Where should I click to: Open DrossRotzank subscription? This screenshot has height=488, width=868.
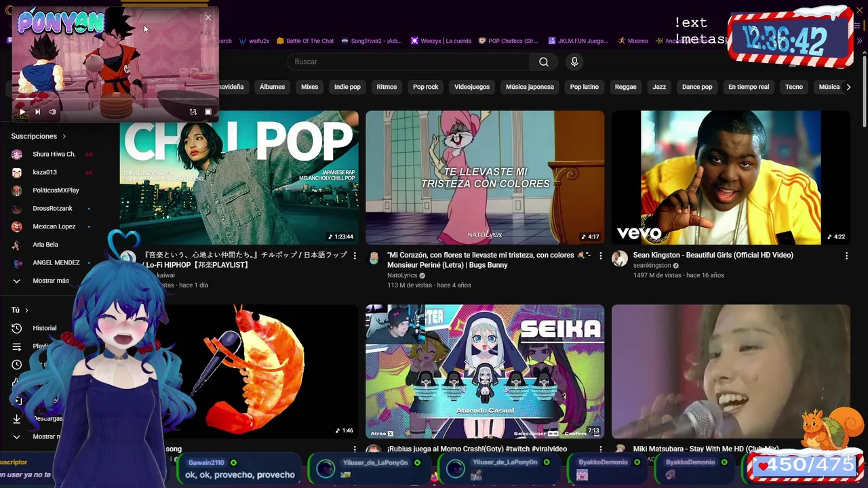pyautogui.click(x=52, y=209)
